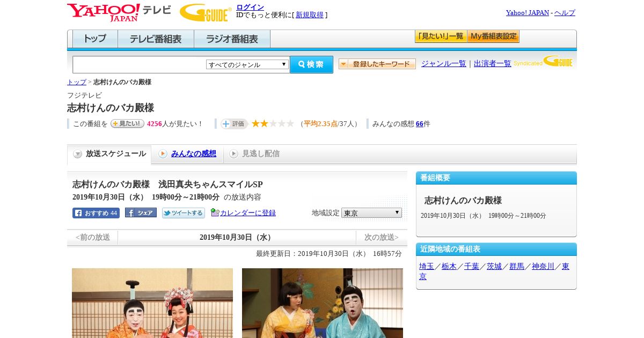Click the カレンダーに登録 link
This screenshot has height=338, width=644.
click(x=248, y=213)
